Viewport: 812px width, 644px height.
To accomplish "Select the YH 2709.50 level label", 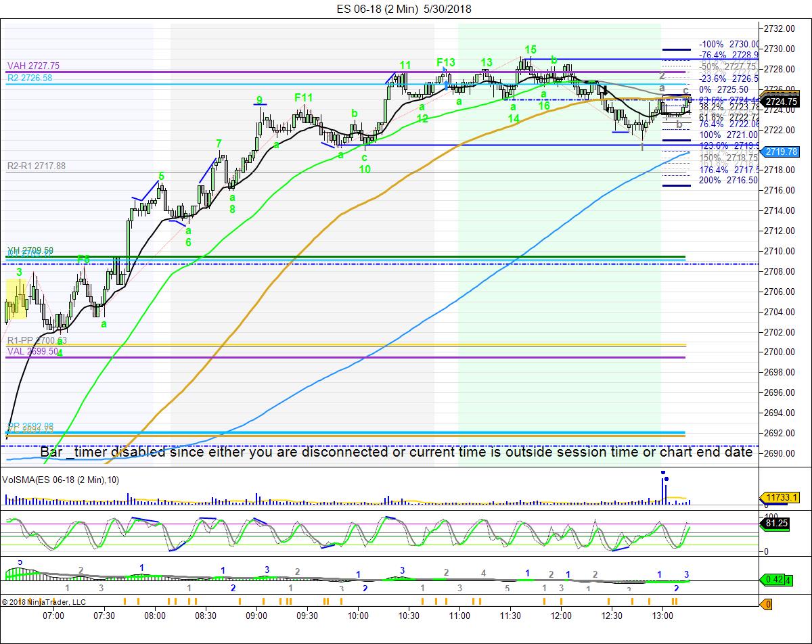I will pyautogui.click(x=30, y=250).
